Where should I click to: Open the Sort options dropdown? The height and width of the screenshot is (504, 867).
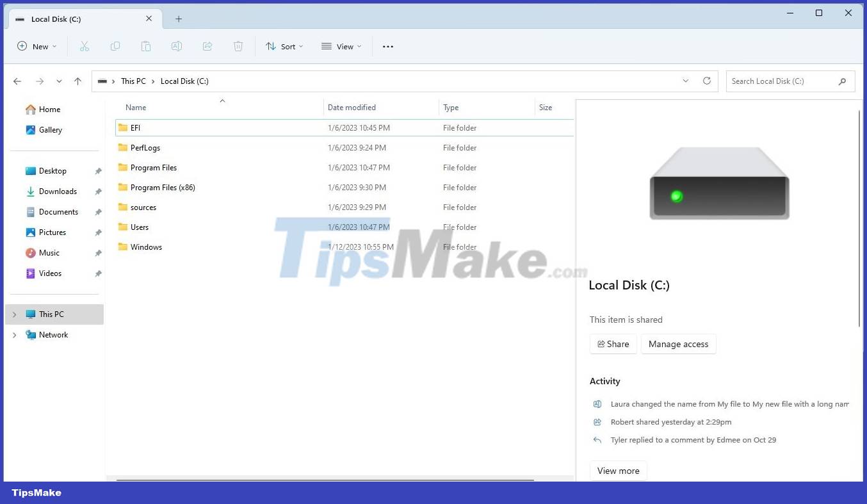(284, 46)
